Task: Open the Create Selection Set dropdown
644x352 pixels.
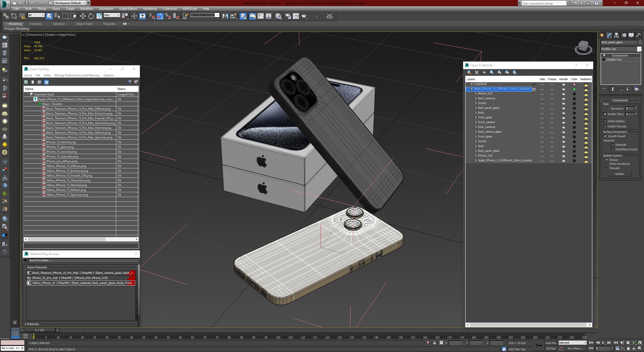Action: tap(205, 15)
